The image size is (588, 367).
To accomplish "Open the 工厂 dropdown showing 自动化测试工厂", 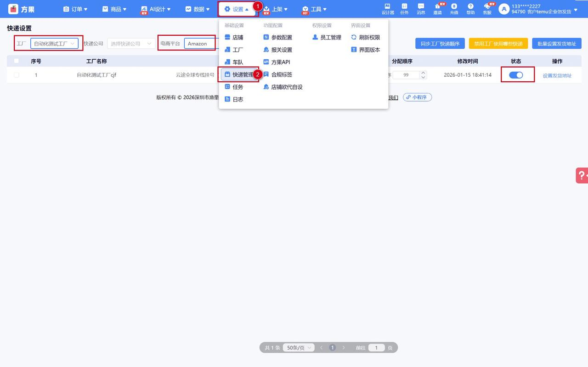I will pos(54,44).
